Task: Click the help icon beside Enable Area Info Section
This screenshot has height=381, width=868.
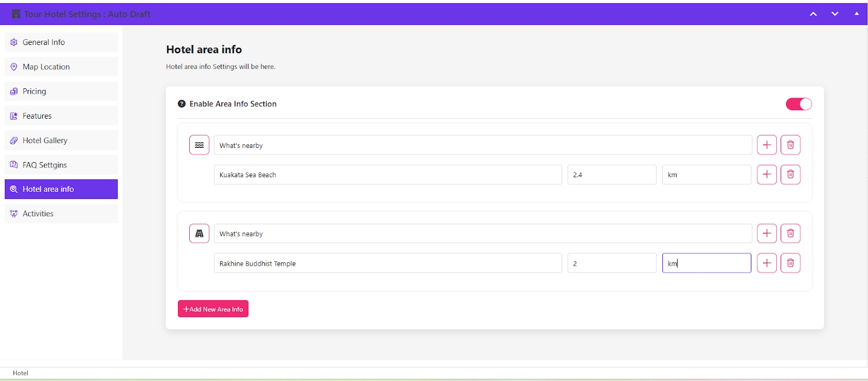Action: pos(182,104)
